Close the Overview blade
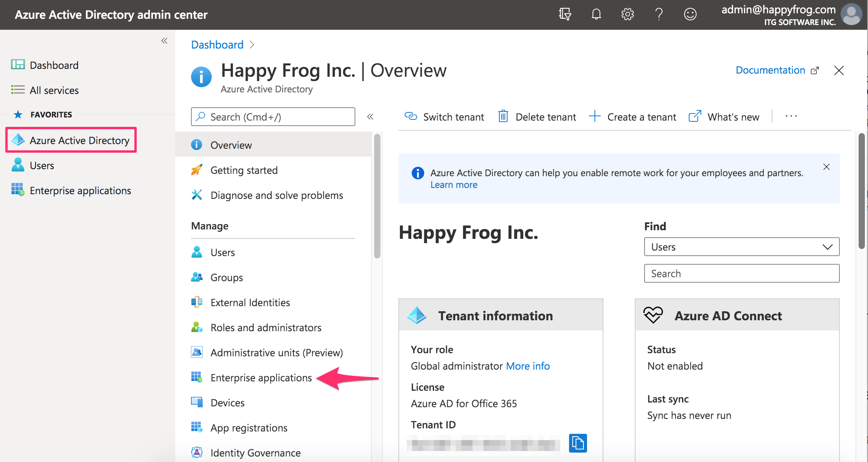The image size is (868, 462). click(x=839, y=70)
